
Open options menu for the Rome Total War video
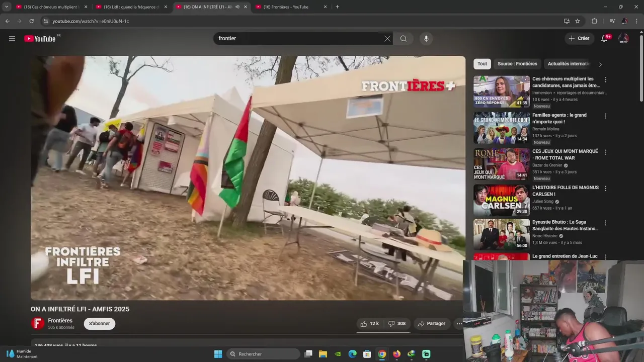(x=606, y=152)
